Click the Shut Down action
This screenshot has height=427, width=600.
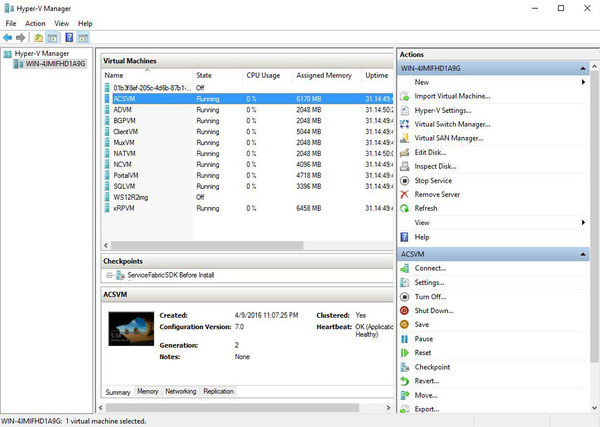tap(434, 310)
